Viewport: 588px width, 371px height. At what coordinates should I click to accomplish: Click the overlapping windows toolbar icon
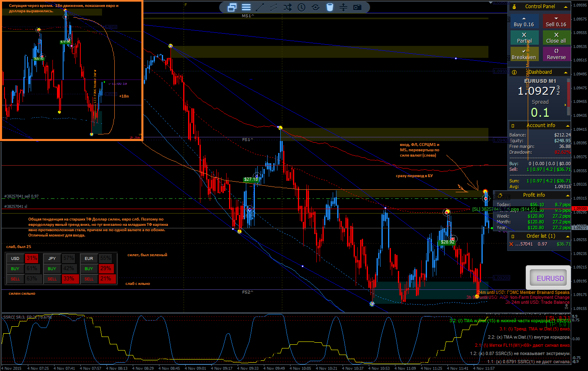(x=232, y=7)
